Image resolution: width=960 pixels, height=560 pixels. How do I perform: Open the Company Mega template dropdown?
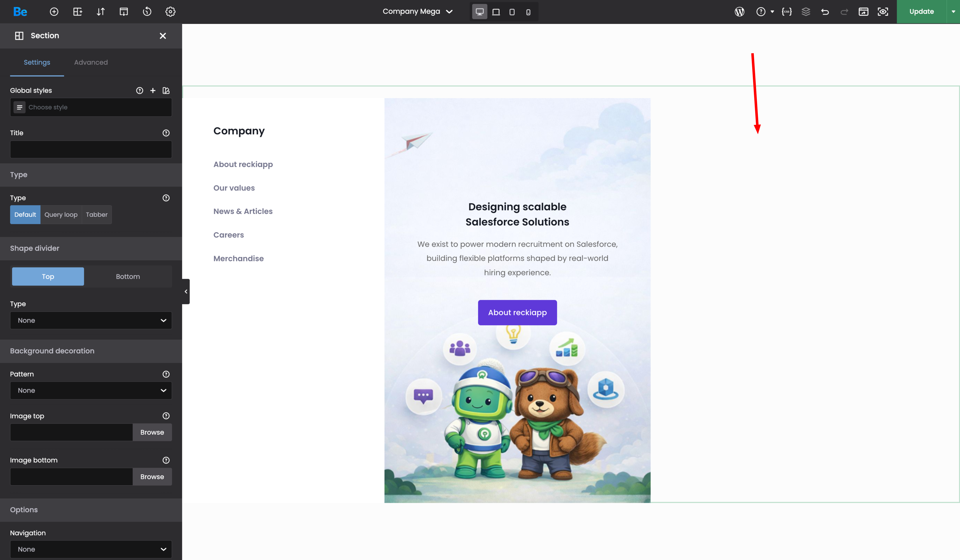click(x=418, y=11)
